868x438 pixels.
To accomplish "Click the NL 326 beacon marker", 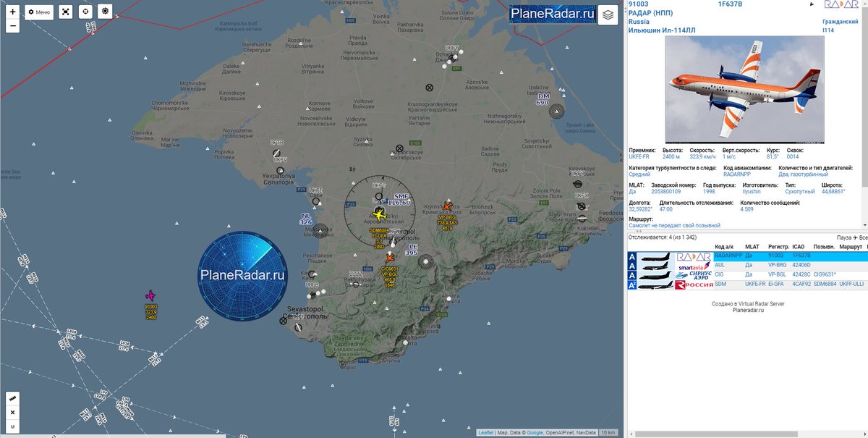I will pos(321,231).
